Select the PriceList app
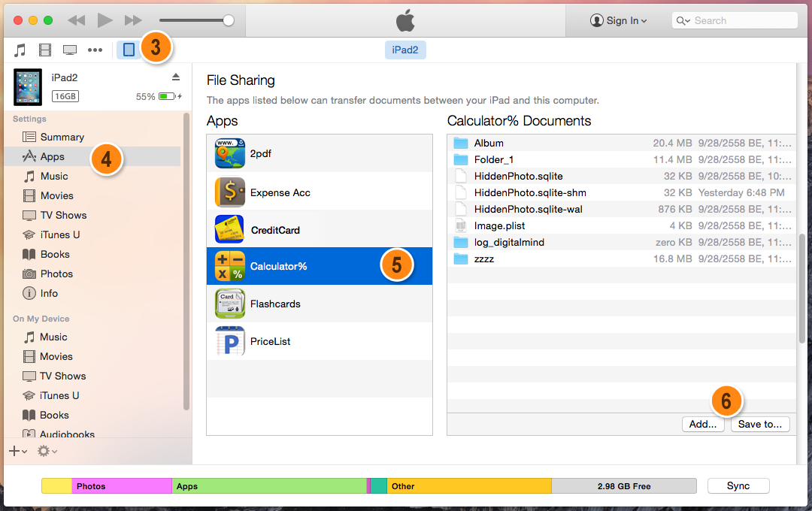812x511 pixels. (x=320, y=341)
